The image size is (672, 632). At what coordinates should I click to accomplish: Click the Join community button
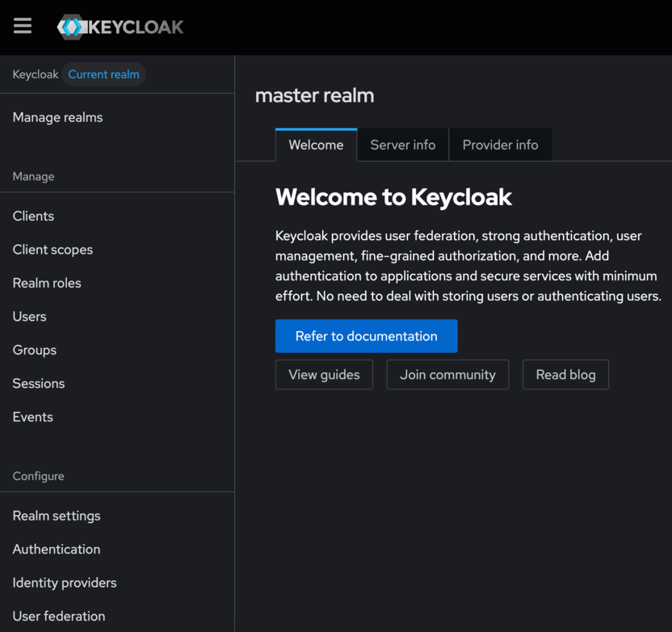(x=447, y=375)
